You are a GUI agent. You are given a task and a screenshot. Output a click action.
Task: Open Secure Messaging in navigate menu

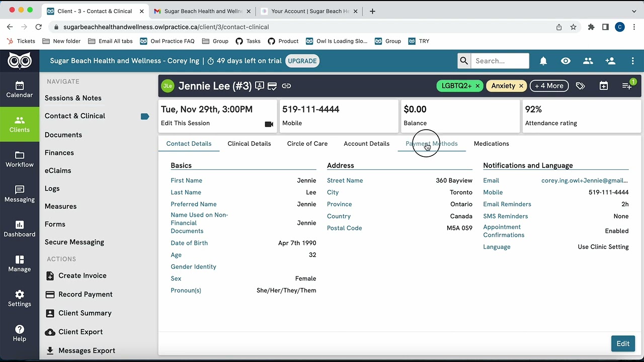[x=74, y=242]
